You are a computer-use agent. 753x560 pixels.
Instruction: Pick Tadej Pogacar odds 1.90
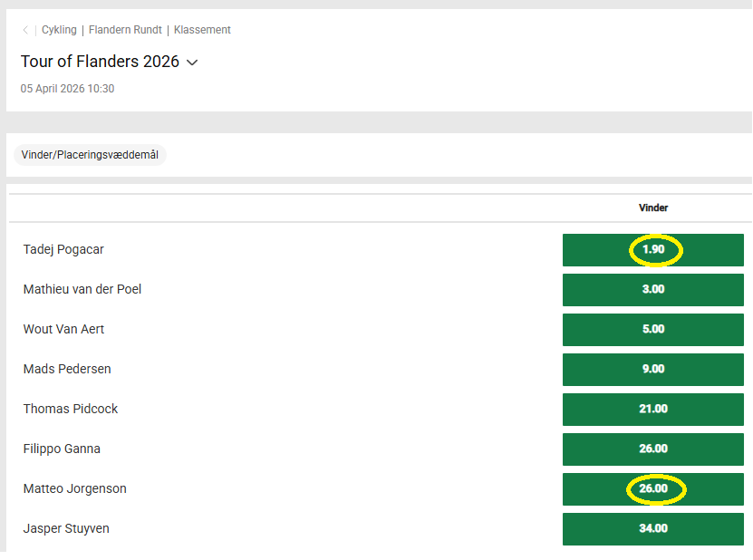(x=653, y=250)
